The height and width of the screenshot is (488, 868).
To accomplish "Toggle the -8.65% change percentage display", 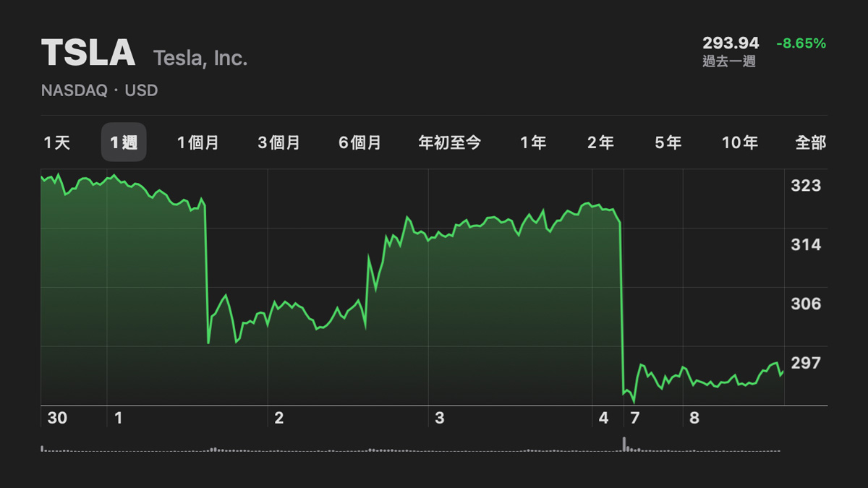I will click(x=801, y=43).
